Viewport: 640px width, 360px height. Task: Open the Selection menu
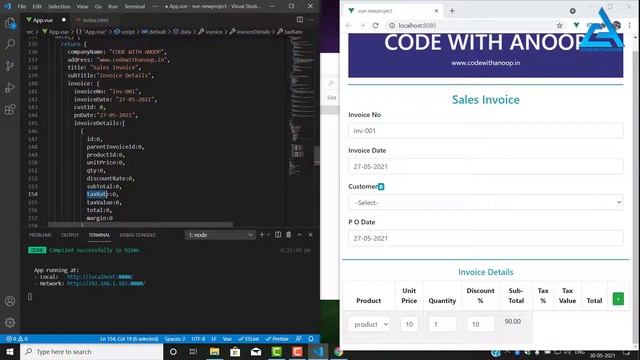coord(59,7)
